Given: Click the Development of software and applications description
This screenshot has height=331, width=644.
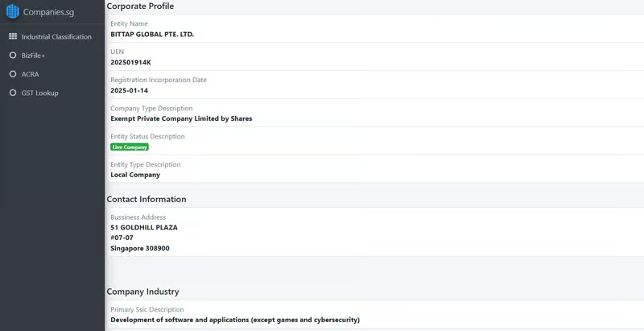Looking at the screenshot, I should [x=235, y=320].
